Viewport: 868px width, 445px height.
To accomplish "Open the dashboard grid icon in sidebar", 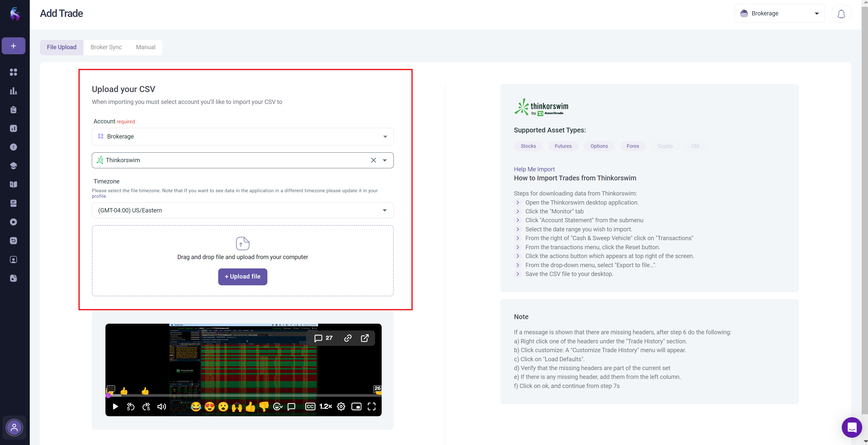I will coord(13,72).
